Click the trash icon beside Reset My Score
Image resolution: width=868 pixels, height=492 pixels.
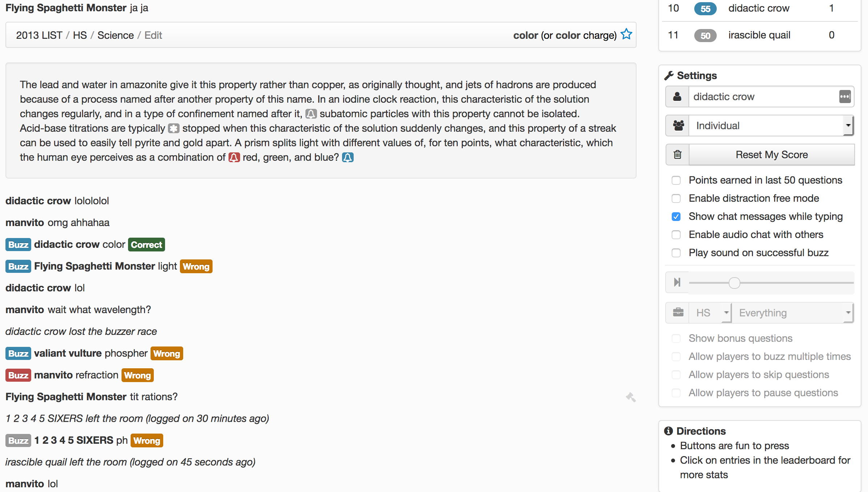point(677,155)
